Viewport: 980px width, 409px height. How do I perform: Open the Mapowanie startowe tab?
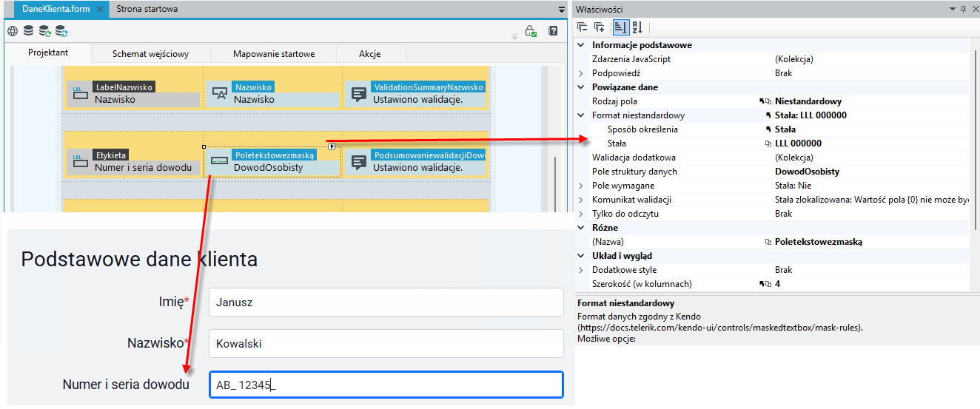click(x=274, y=54)
